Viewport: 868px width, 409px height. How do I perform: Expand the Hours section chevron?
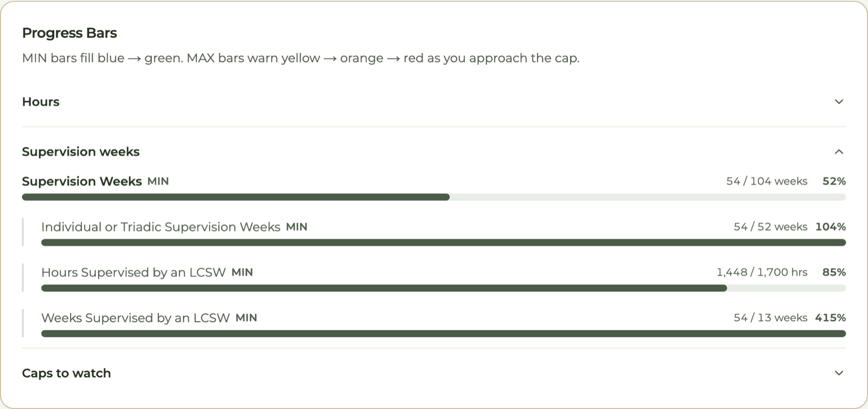click(839, 102)
